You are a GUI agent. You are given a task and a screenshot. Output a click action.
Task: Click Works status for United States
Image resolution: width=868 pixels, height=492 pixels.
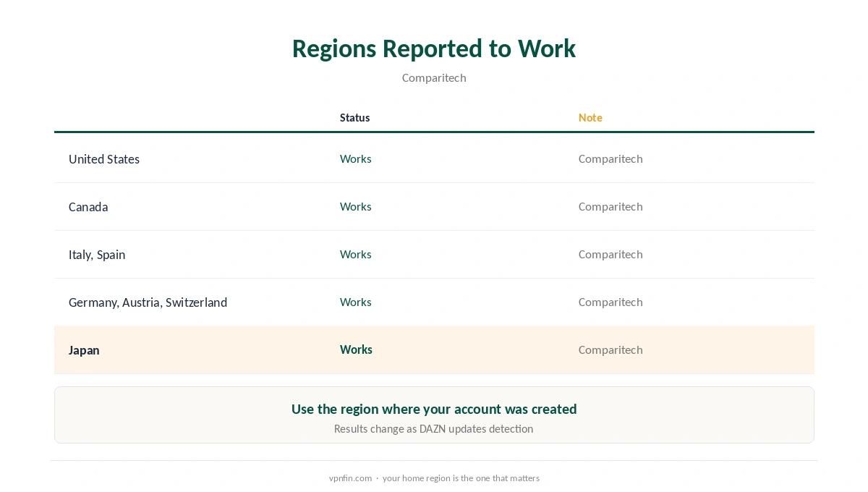coord(356,158)
